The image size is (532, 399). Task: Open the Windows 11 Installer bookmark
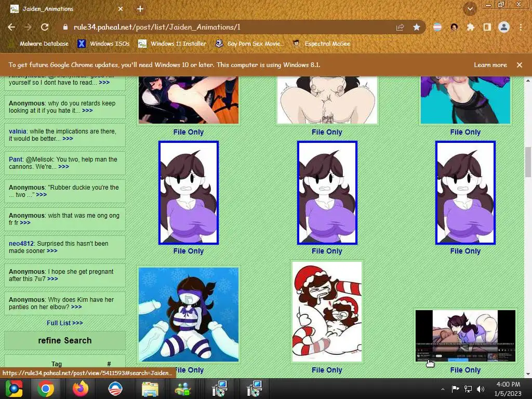click(x=172, y=44)
